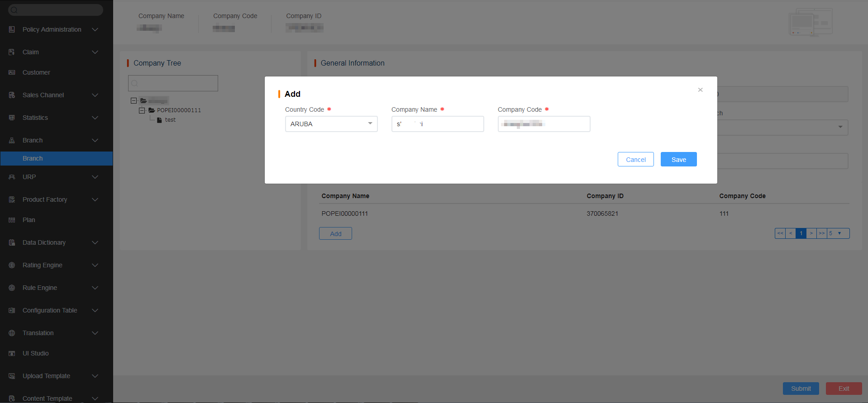This screenshot has height=403, width=868.
Task: Click the Product Factory icon
Action: click(12, 199)
